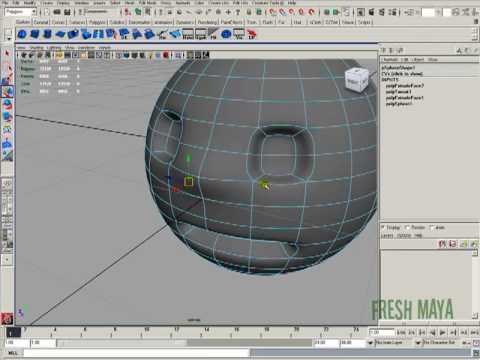This screenshot has height=360, width=480.
Task: Click the view cube in the viewport
Action: (356, 79)
